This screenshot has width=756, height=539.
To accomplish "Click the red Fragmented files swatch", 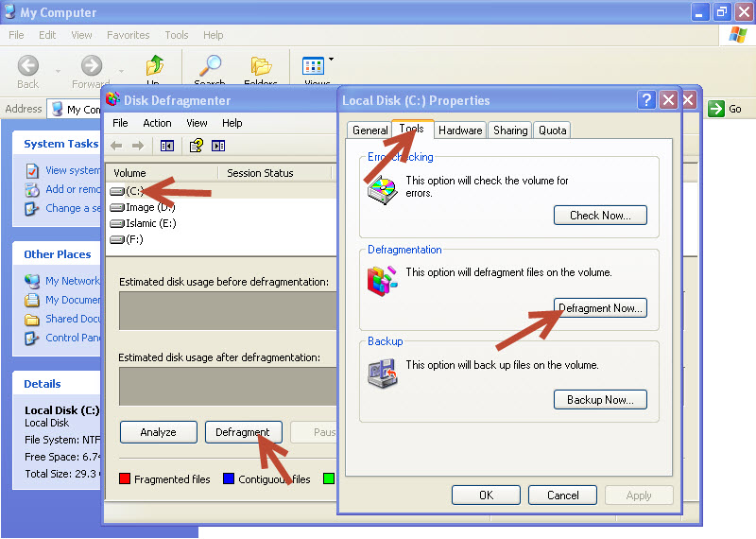I will click(125, 478).
